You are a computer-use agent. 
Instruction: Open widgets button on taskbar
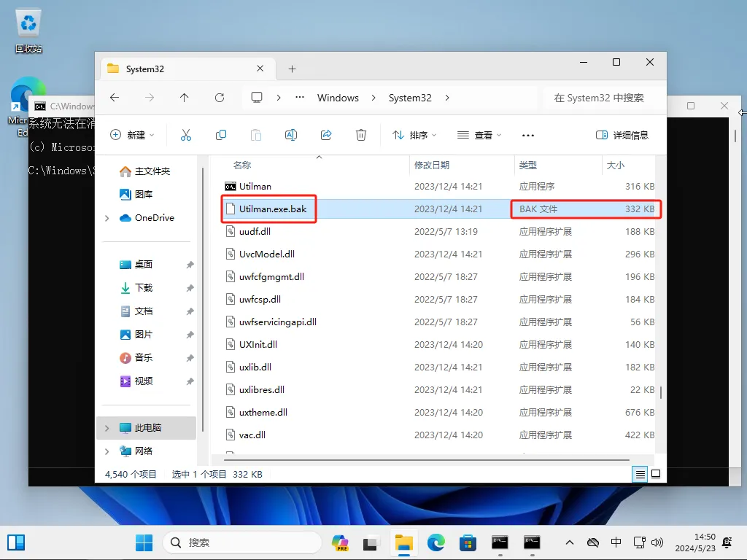[x=16, y=542]
